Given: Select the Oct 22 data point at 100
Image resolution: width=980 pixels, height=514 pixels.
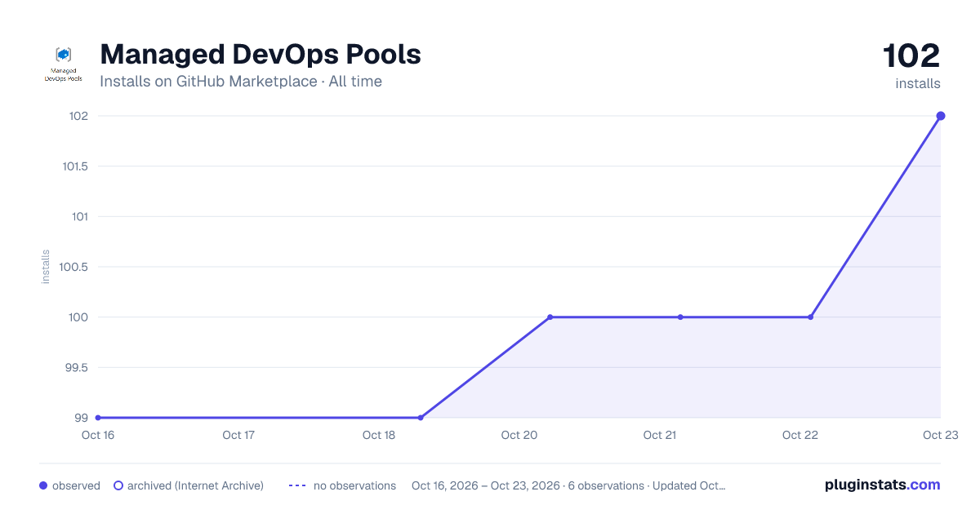Looking at the screenshot, I should pos(810,317).
